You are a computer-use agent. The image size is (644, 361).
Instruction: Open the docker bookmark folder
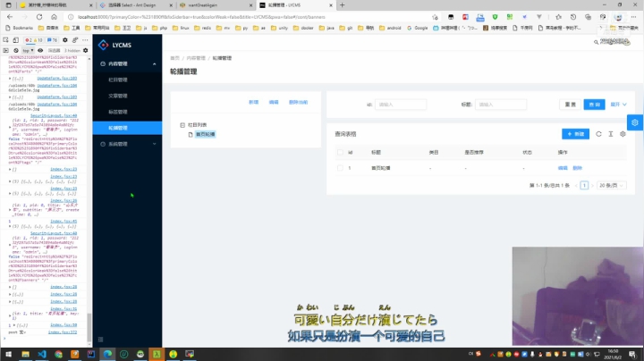pyautogui.click(x=303, y=28)
